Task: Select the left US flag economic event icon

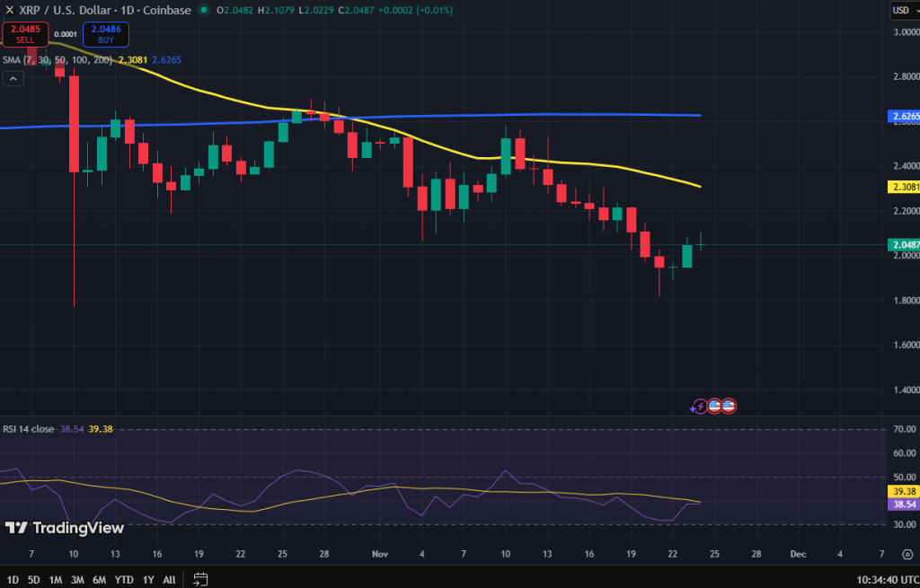Action: [713, 406]
